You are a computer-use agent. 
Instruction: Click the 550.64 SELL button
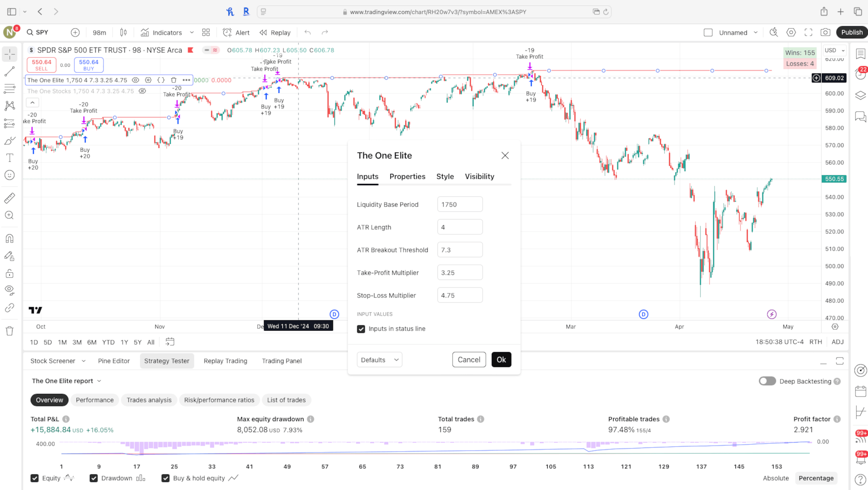(x=42, y=65)
